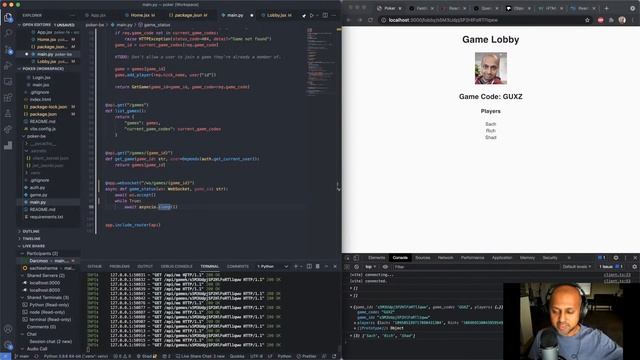This screenshot has width=640, height=360.
Task: Open the Chrome profile avatar
Action: (x=622, y=20)
